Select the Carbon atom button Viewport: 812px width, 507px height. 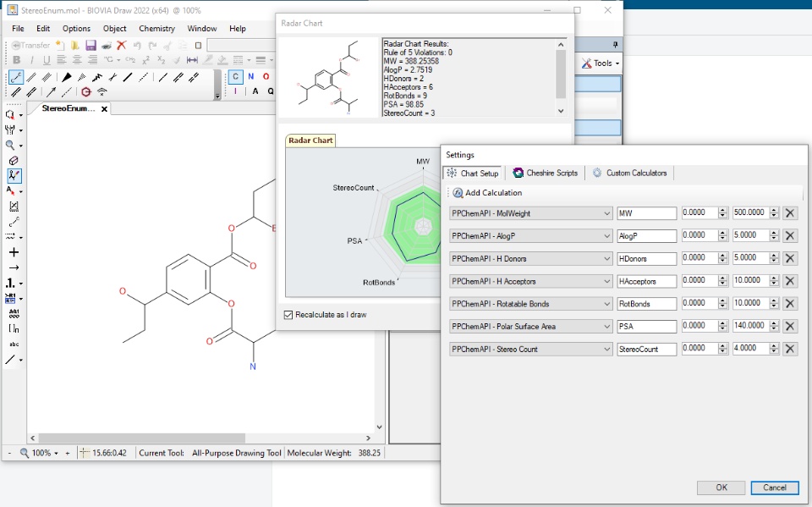coord(236,77)
